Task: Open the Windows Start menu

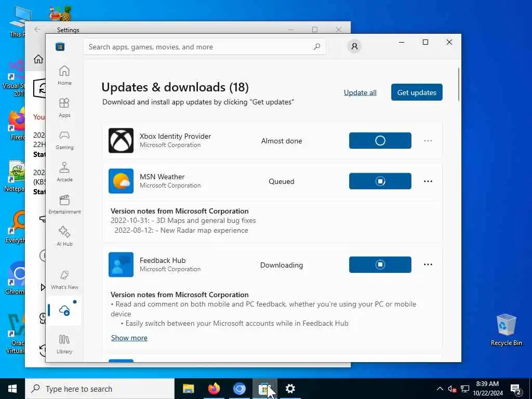Action: tap(12, 389)
